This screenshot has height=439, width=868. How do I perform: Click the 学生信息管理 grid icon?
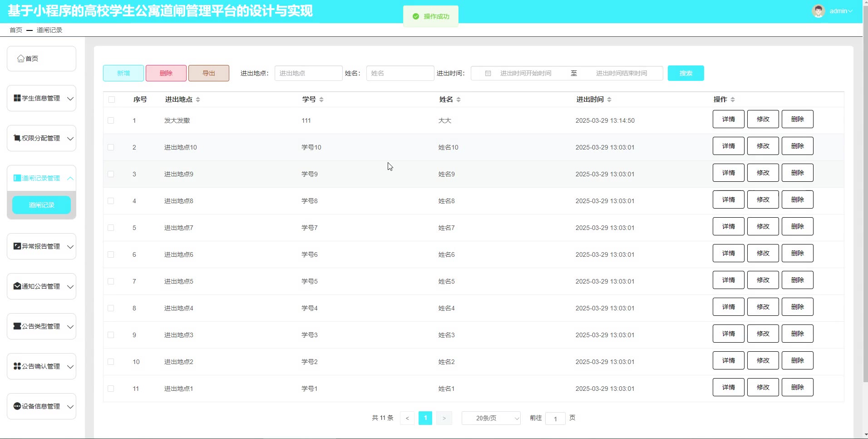point(17,98)
